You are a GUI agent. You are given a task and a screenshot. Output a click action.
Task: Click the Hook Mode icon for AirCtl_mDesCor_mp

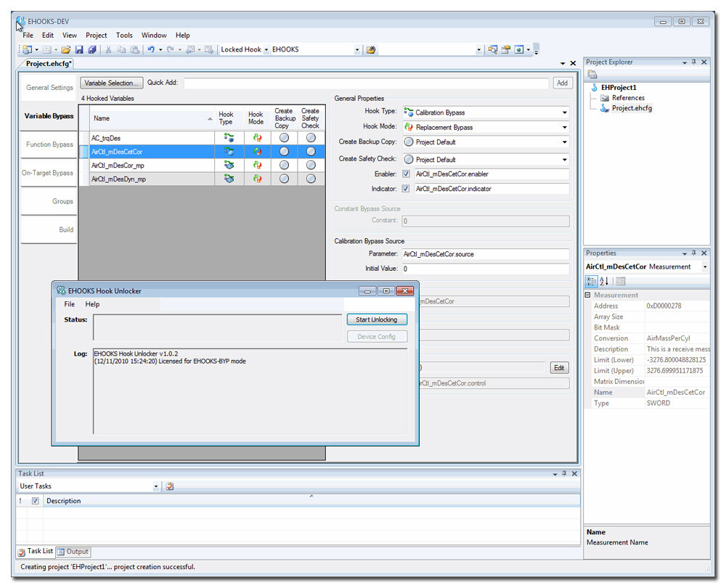[x=258, y=166]
